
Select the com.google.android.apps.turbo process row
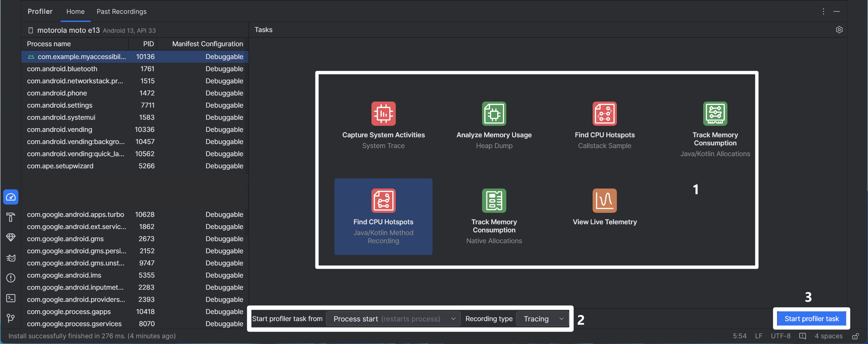135,214
